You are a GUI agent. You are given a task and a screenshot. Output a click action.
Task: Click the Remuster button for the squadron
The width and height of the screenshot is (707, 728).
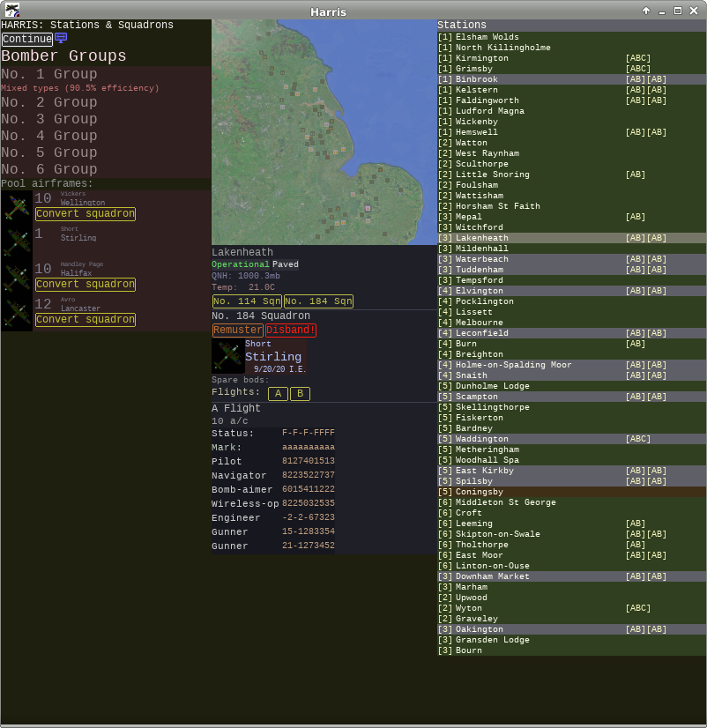click(x=237, y=330)
